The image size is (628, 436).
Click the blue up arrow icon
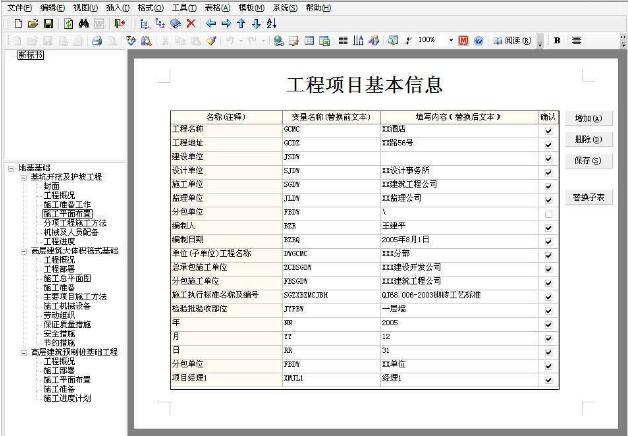coord(242,22)
